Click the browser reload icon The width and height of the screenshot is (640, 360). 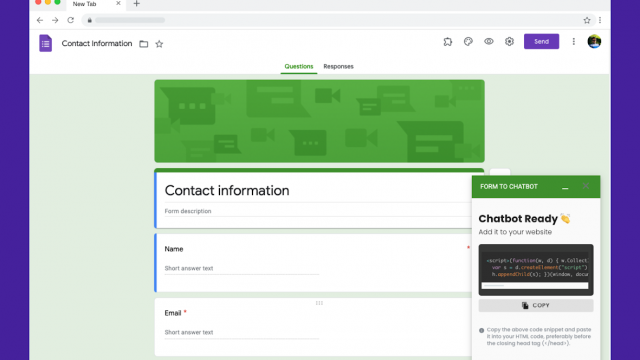[71, 20]
